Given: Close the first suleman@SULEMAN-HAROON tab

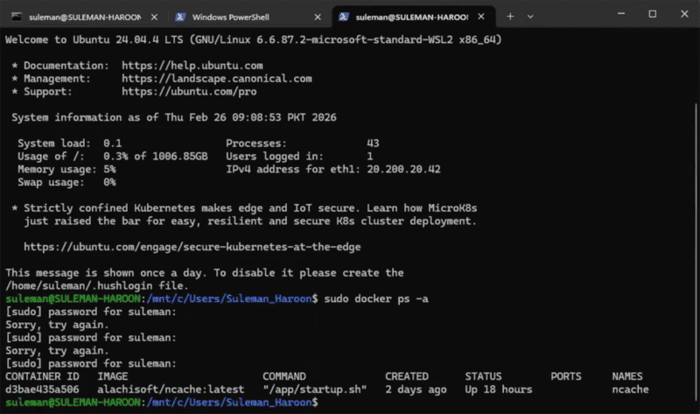Looking at the screenshot, I should [x=154, y=17].
